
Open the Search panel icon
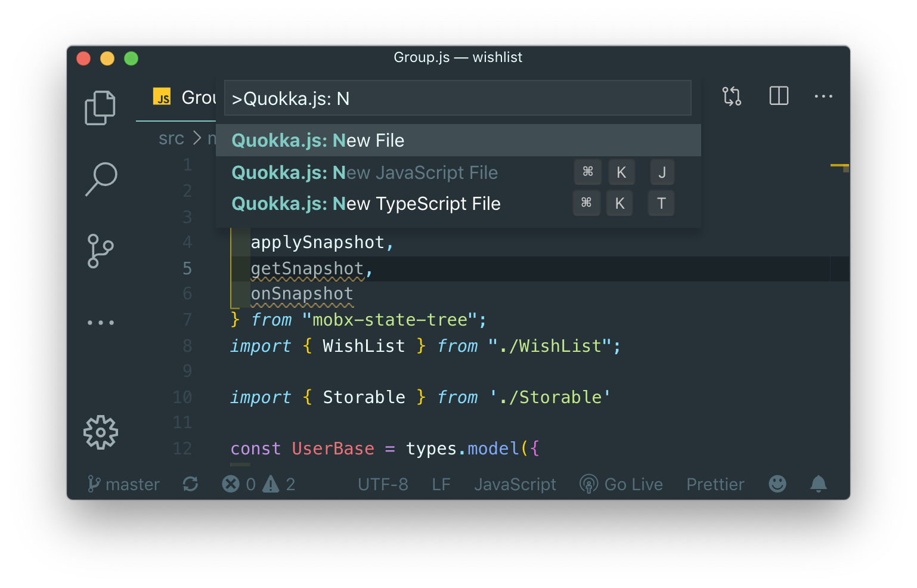pos(101,179)
